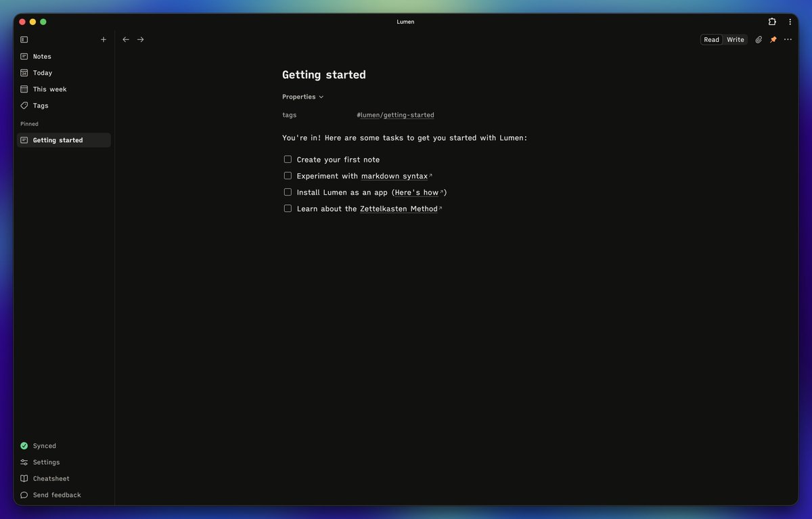812x519 pixels.
Task: Click the Today calendar icon
Action: 24,73
